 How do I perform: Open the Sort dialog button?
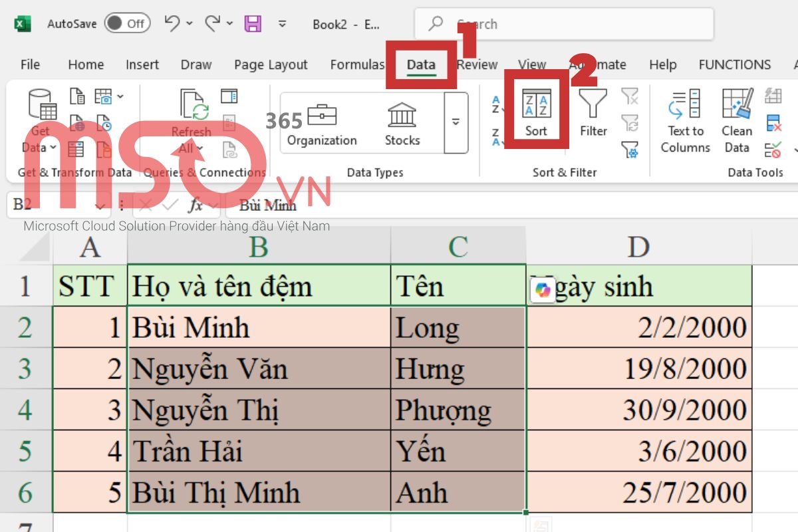pos(536,113)
